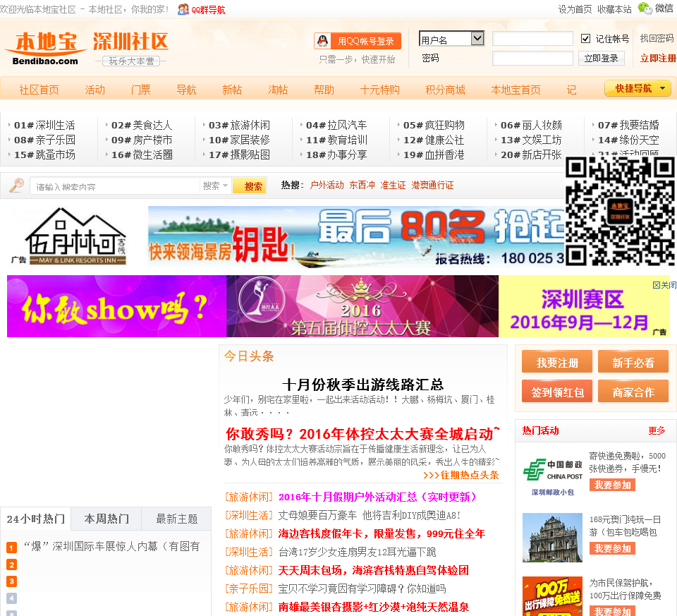Click 更多 in 热门活动 panel
Screen dimensions: 677x616
point(657,430)
